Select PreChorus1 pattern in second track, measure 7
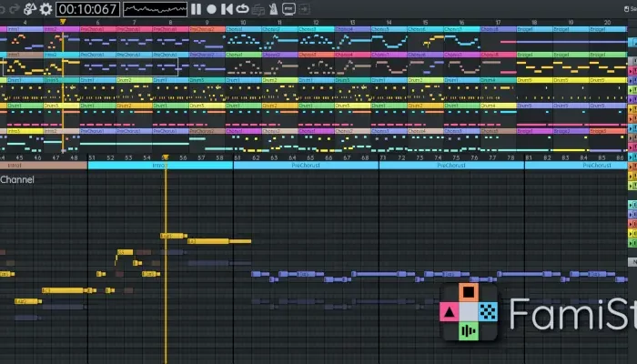 (x=135, y=55)
